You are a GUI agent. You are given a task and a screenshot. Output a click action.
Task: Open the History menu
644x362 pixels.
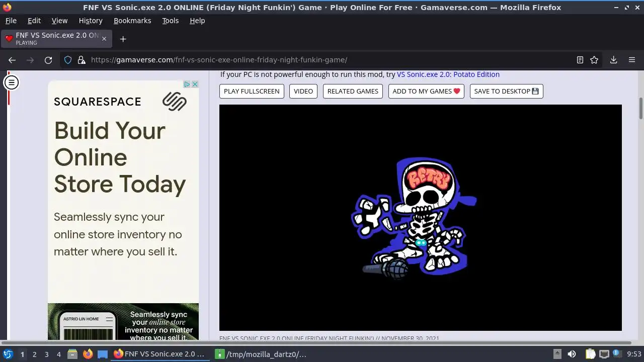tap(91, 21)
